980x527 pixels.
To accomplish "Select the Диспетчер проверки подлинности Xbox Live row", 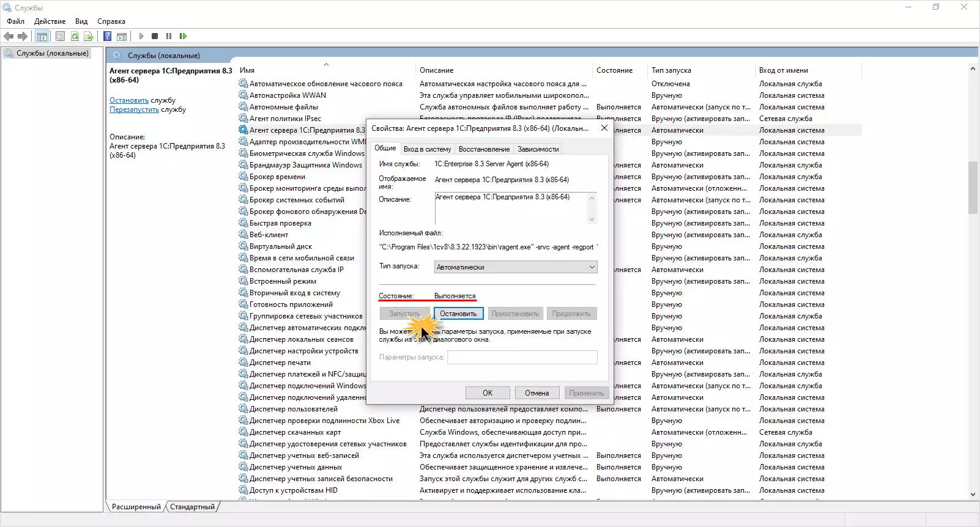I will pyautogui.click(x=549, y=421).
